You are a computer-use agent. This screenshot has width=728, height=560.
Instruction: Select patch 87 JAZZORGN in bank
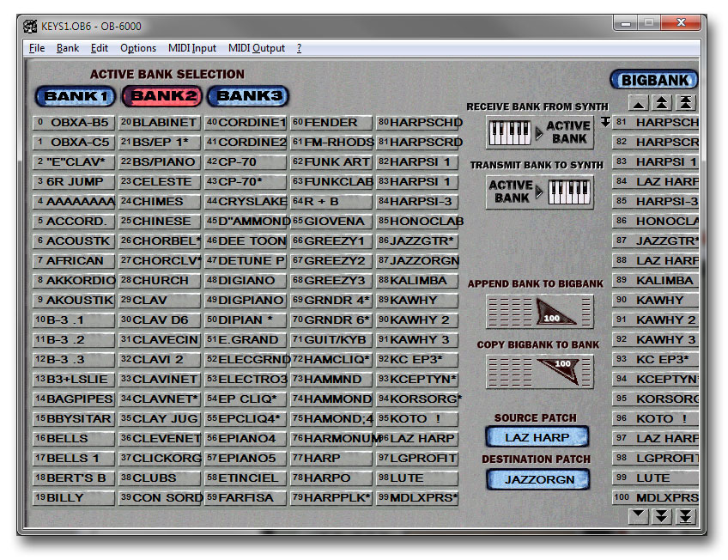coord(417,260)
